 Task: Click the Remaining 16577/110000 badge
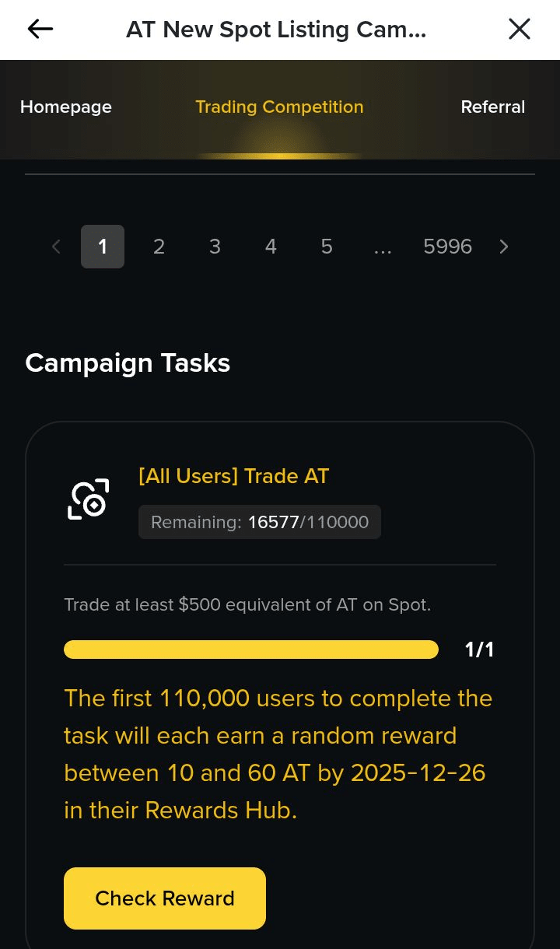click(x=260, y=522)
